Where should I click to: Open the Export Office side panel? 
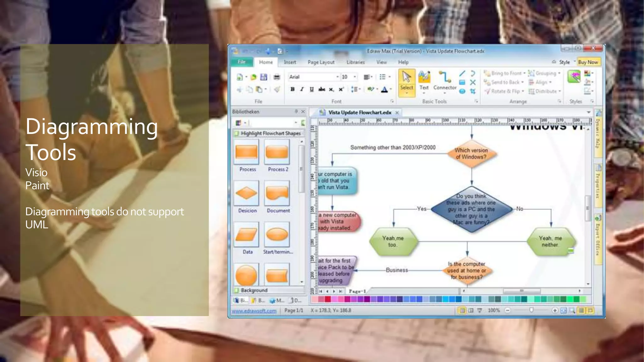coord(598,239)
